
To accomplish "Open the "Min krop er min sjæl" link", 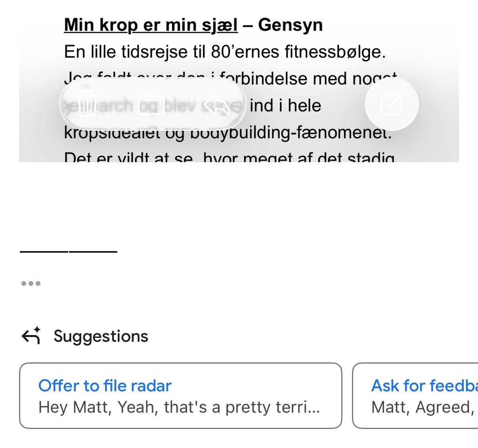I will pos(151,25).
